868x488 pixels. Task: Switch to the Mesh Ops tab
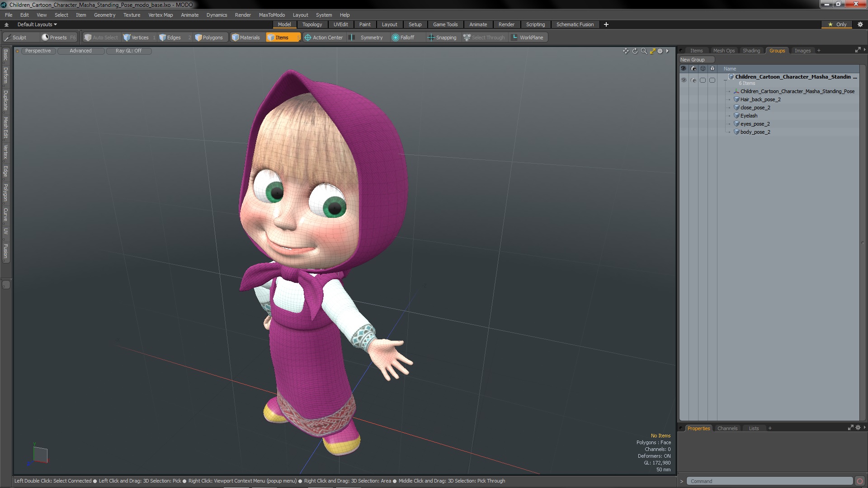(724, 51)
